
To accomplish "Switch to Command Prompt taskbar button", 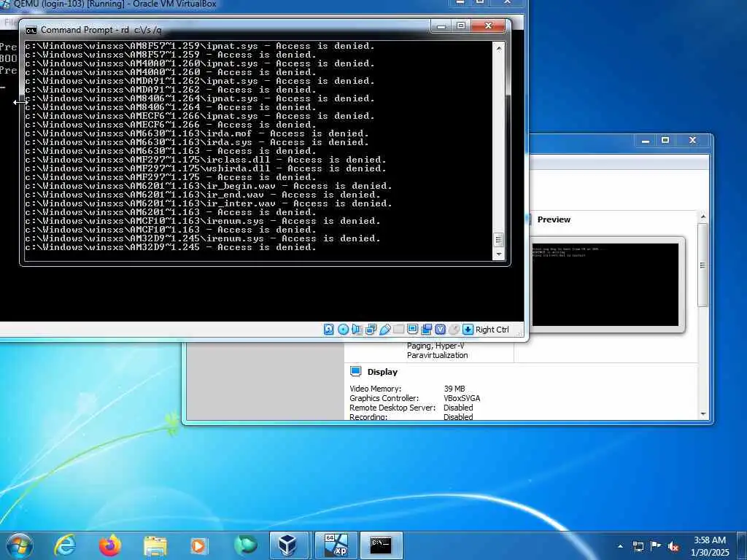I will 381,545.
